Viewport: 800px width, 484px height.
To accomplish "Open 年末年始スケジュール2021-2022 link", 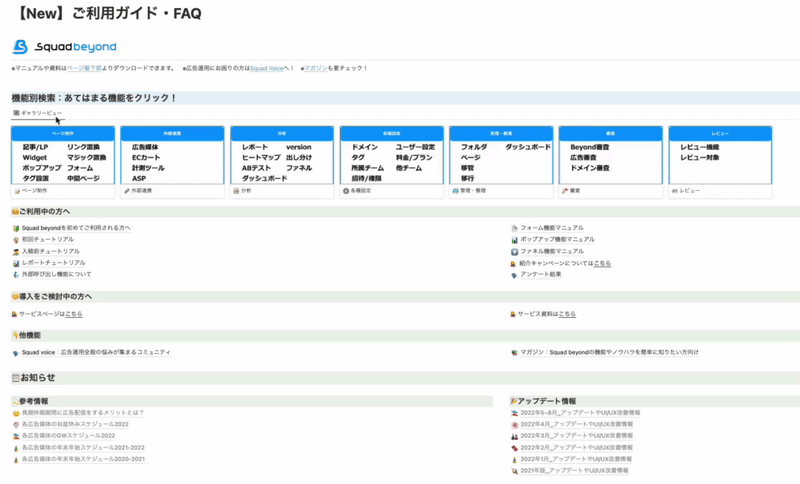I will 83,448.
